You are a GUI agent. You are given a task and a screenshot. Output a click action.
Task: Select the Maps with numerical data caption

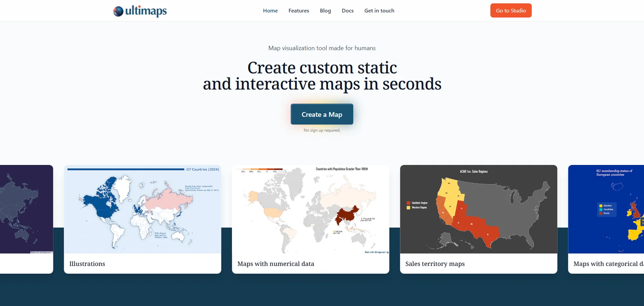click(276, 264)
